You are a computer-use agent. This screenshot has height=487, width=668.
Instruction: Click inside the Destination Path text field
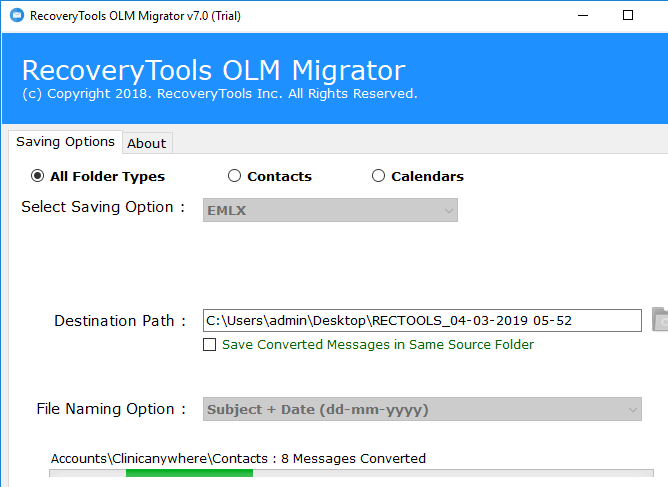click(421, 320)
